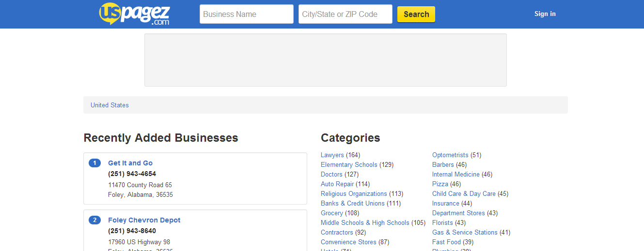644x251 pixels.
Task: View Child Care & Day Care category
Action: pyautogui.click(x=464, y=194)
